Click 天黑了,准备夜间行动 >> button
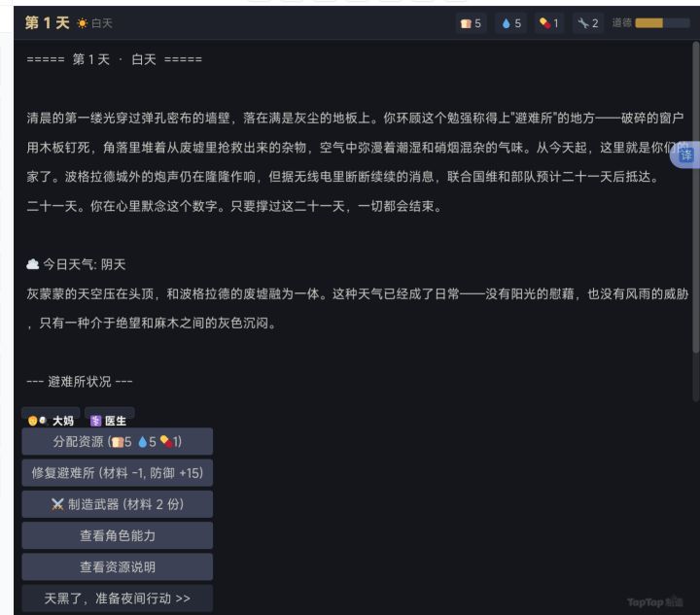This screenshot has width=700, height=615. [118, 598]
